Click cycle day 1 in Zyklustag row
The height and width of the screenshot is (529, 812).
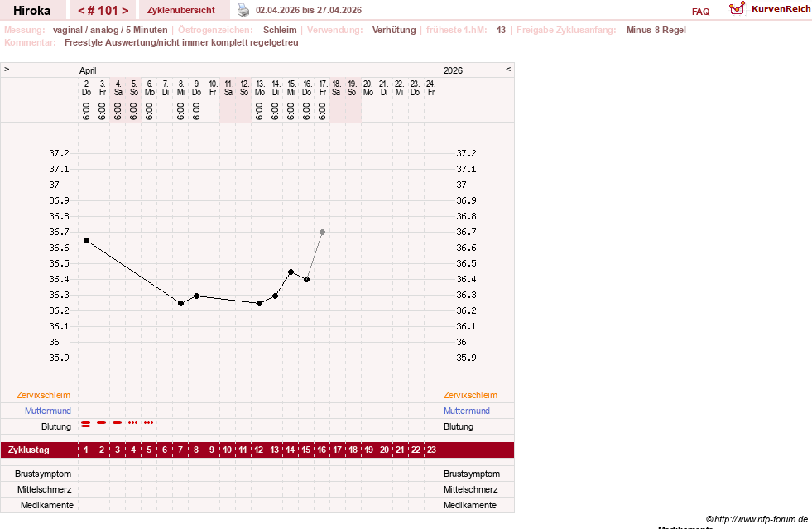pyautogui.click(x=86, y=450)
